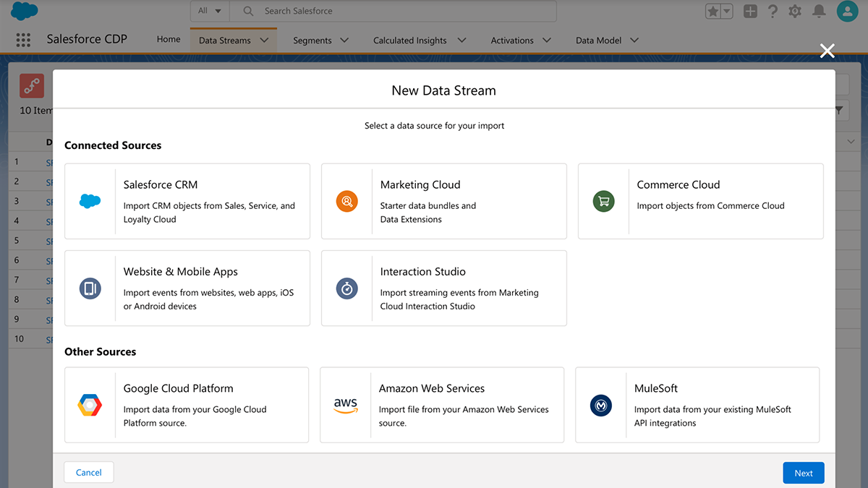Click the Google Cloud Platform icon
Image resolution: width=868 pixels, height=488 pixels.
90,405
